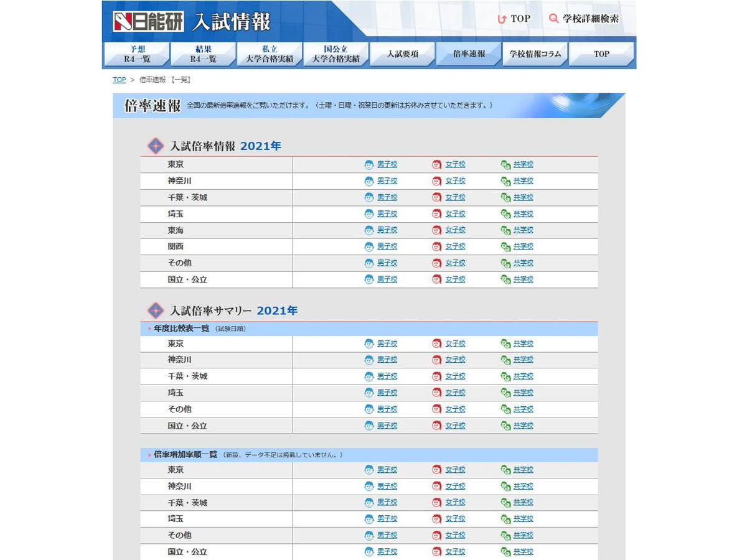Click the 東海 row label
Image resolution: width=747 pixels, height=560 pixels.
pyautogui.click(x=176, y=230)
